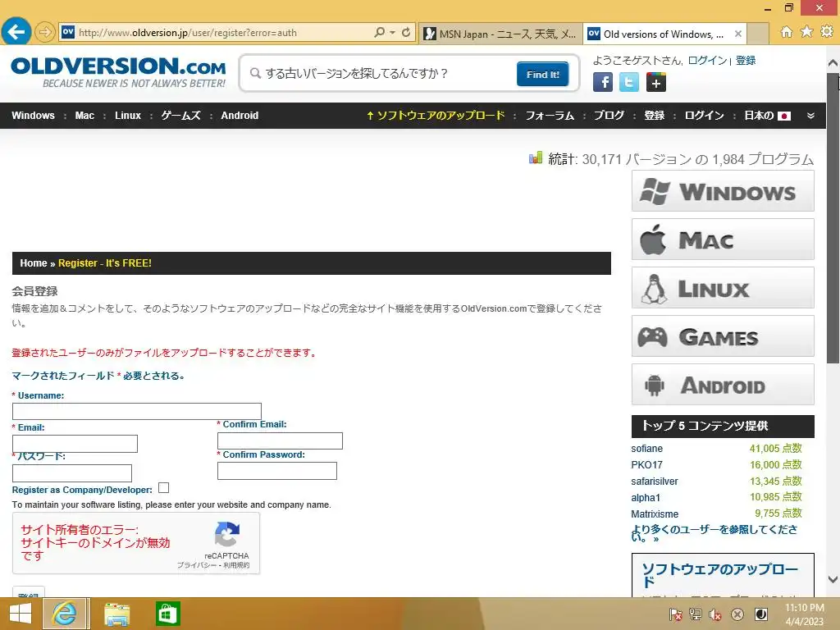
Task: Click the volume tray icon
Action: pyautogui.click(x=715, y=614)
